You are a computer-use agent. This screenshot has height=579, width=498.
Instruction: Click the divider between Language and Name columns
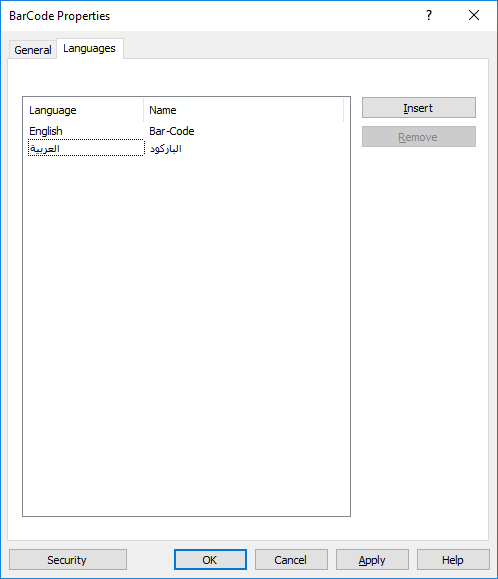[144, 110]
